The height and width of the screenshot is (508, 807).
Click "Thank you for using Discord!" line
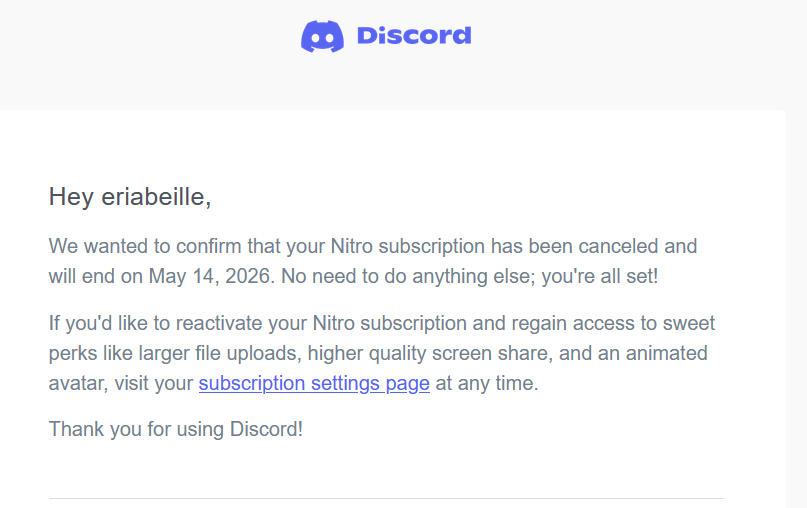coord(175,429)
